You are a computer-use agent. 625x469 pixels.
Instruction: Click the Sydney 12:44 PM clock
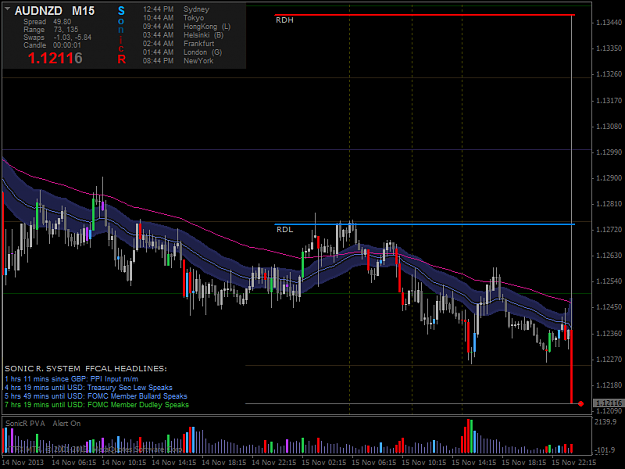pos(176,9)
